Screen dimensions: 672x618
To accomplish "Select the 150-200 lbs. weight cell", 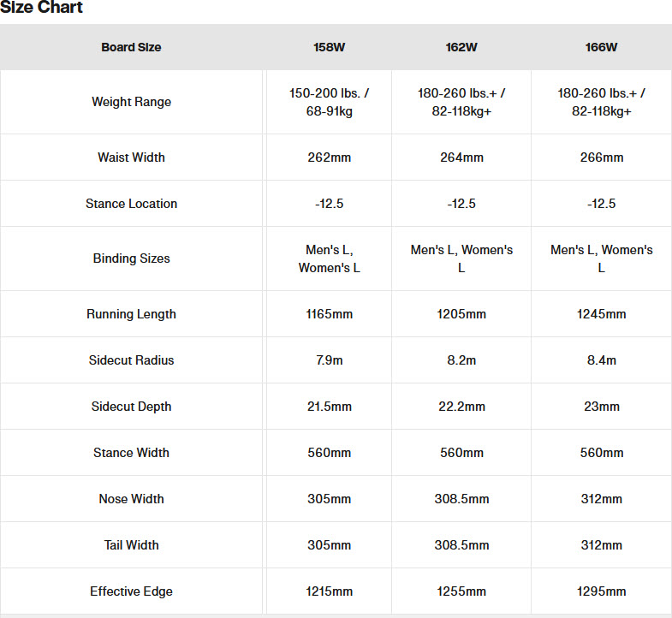I will point(329,102).
